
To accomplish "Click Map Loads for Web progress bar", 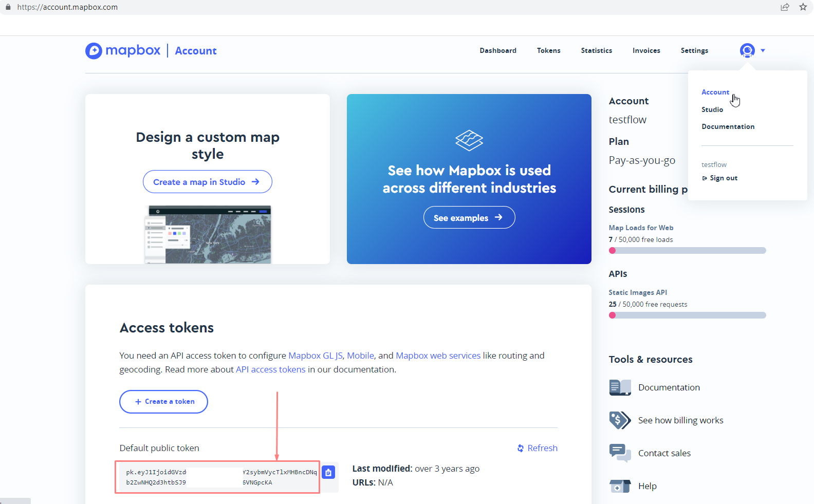I will 687,251.
